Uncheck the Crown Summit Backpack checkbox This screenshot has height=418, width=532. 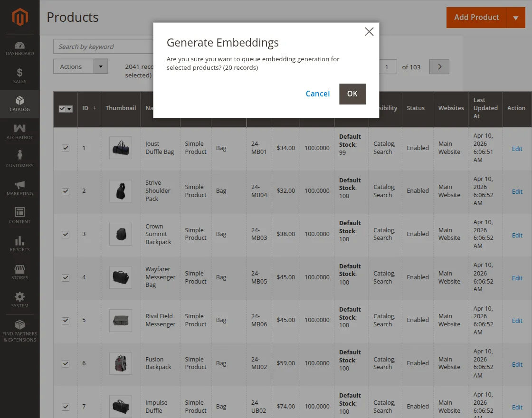66,234
